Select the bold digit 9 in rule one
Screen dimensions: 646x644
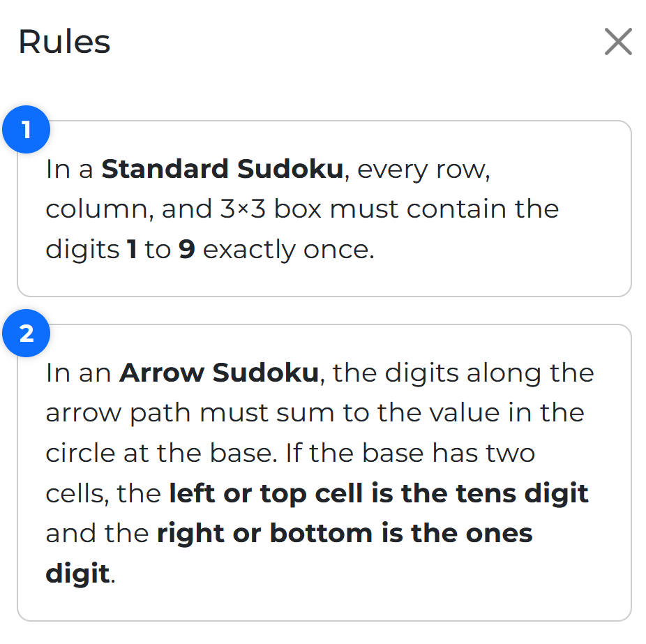[186, 250]
